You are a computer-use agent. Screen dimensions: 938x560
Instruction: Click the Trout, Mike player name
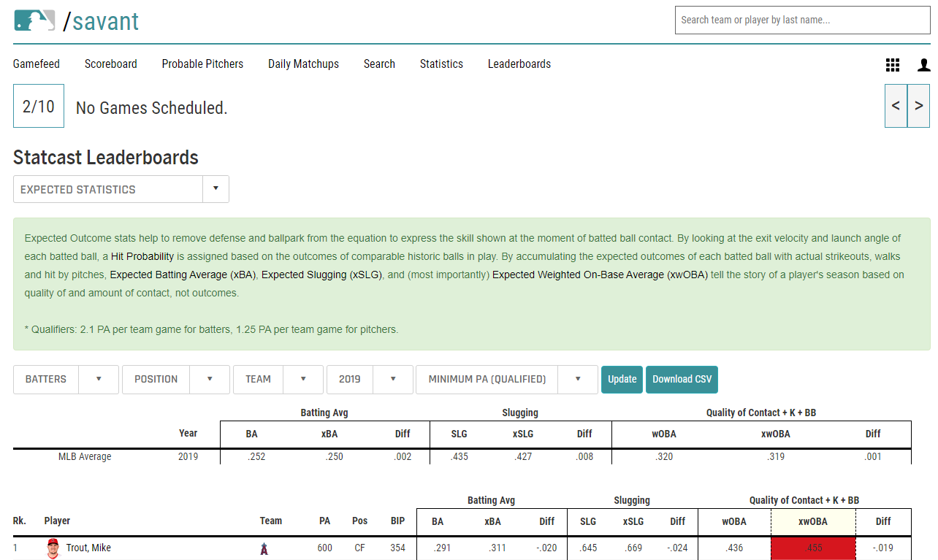pyautogui.click(x=88, y=548)
